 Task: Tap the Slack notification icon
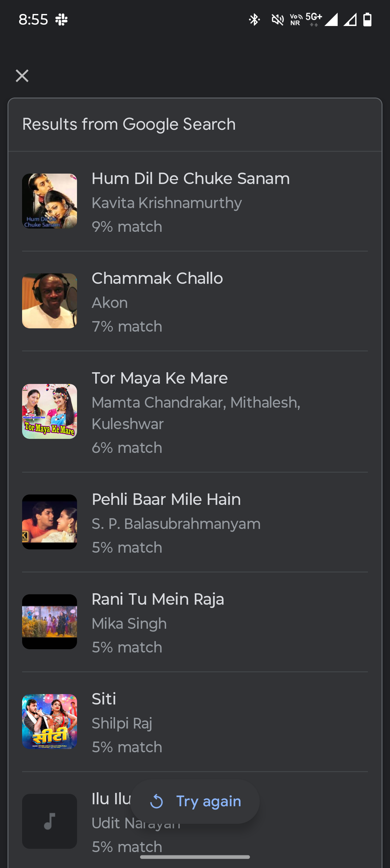click(x=61, y=20)
